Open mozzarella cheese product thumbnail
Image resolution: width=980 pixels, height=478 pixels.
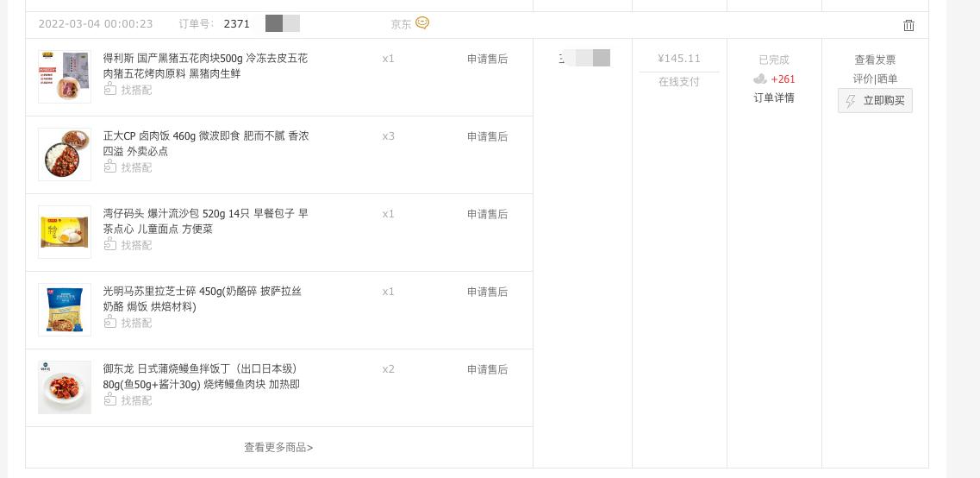(65, 310)
